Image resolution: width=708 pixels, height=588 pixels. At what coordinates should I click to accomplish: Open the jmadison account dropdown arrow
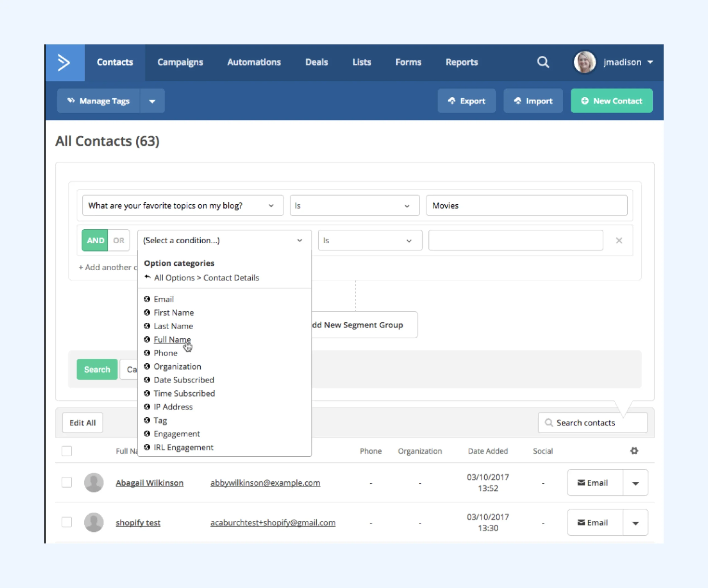(650, 63)
